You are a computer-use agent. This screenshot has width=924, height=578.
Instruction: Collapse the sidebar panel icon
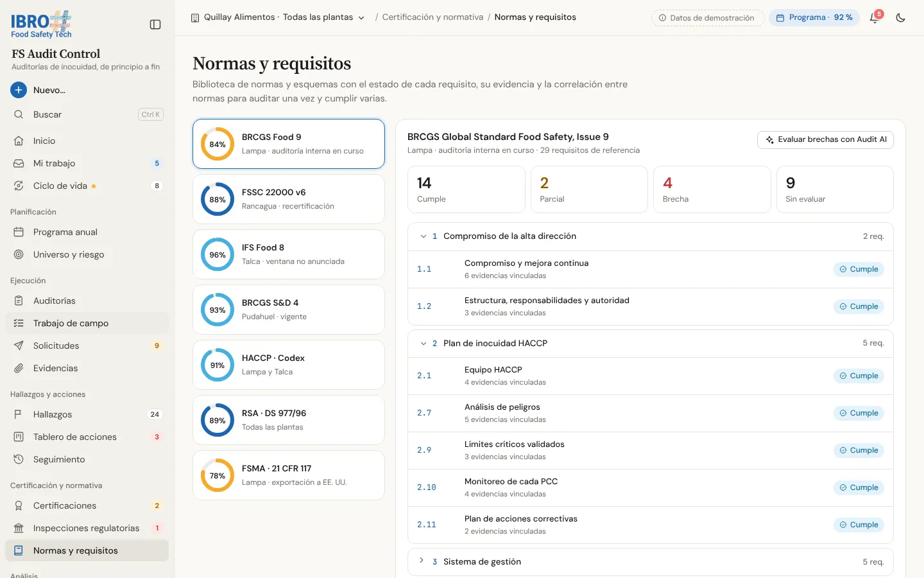click(155, 24)
